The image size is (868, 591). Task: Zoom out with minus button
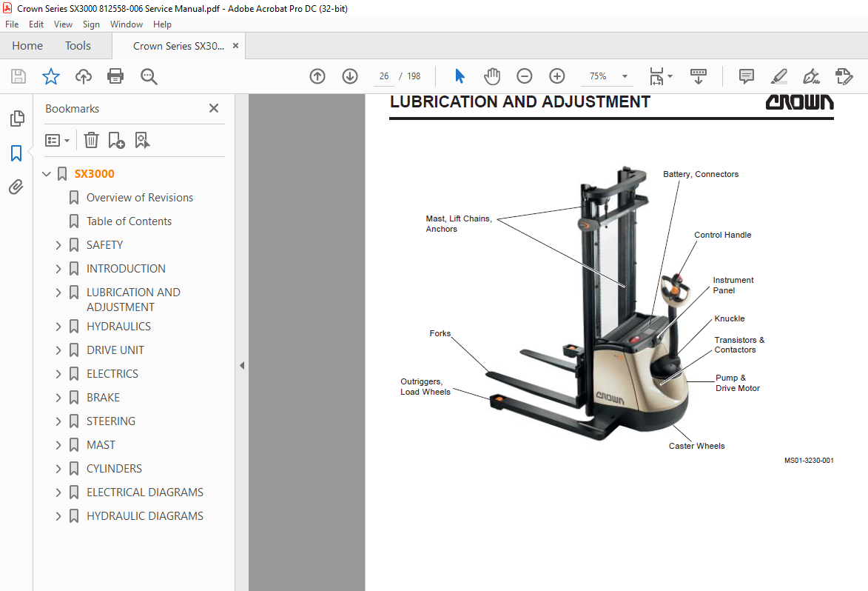524,76
